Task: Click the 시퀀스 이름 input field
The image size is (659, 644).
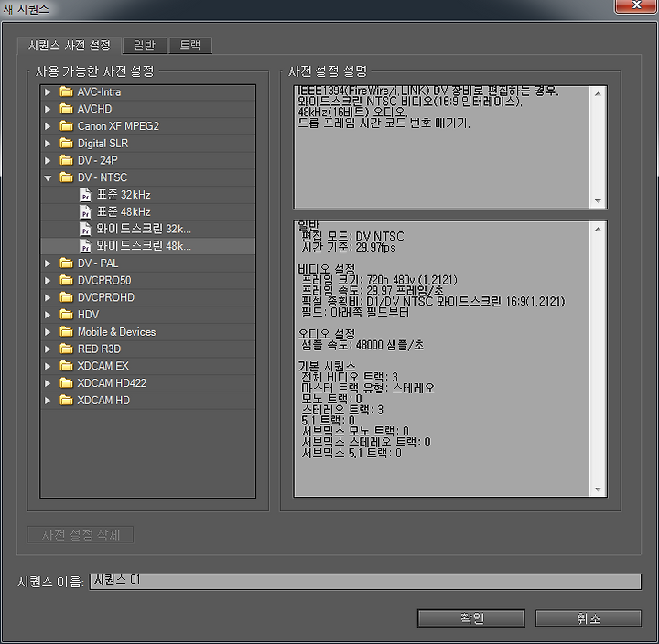Action: pyautogui.click(x=365, y=582)
